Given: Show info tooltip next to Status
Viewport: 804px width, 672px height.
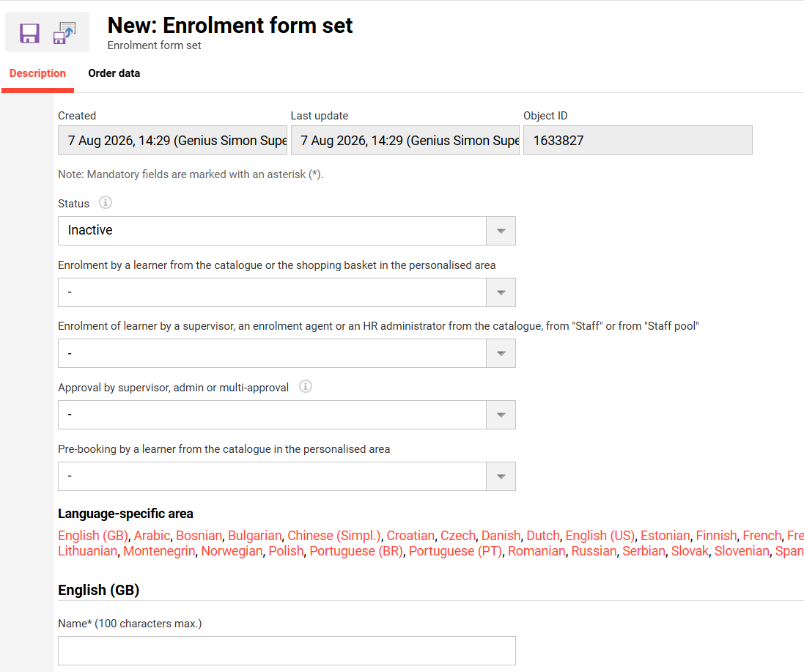Looking at the screenshot, I should (x=105, y=202).
